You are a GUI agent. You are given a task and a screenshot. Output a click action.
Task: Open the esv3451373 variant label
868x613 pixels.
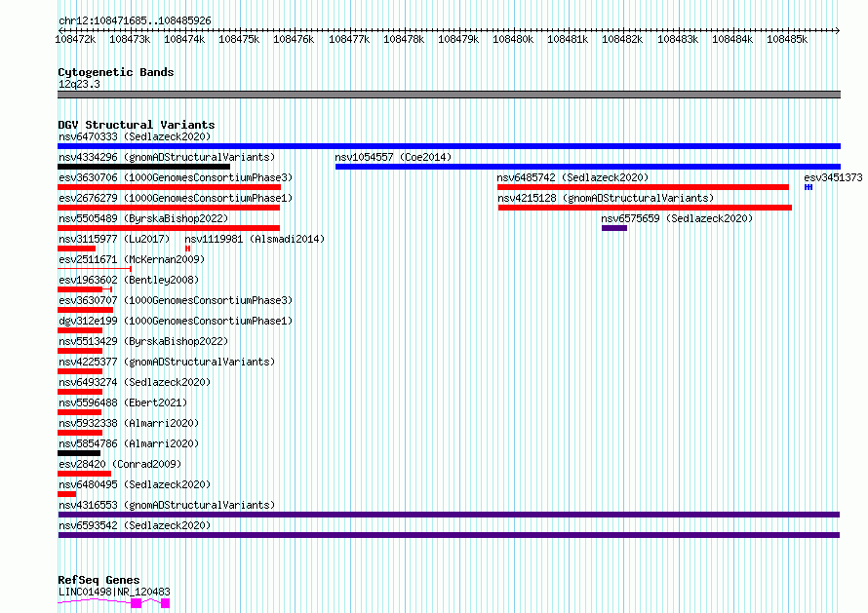[833, 177]
